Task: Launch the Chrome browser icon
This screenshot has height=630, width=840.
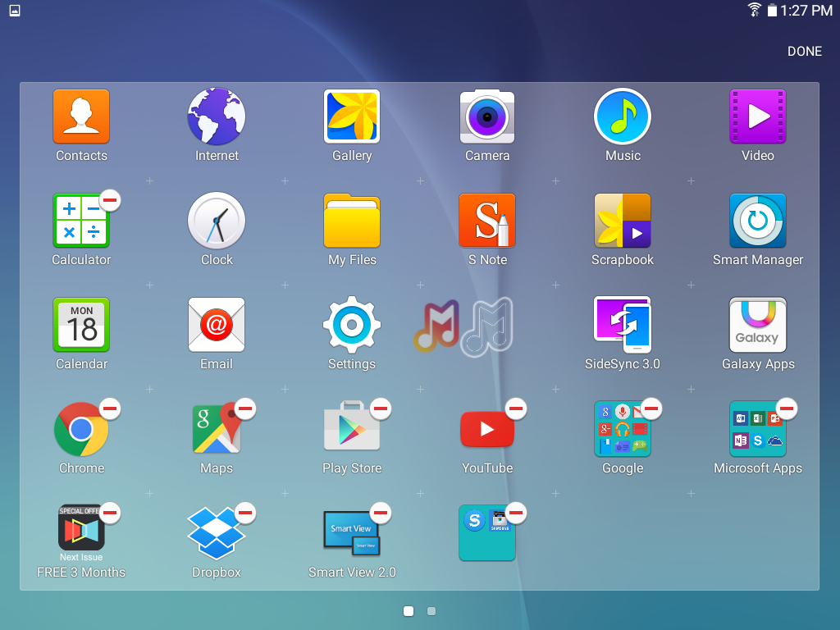Action: coord(81,429)
